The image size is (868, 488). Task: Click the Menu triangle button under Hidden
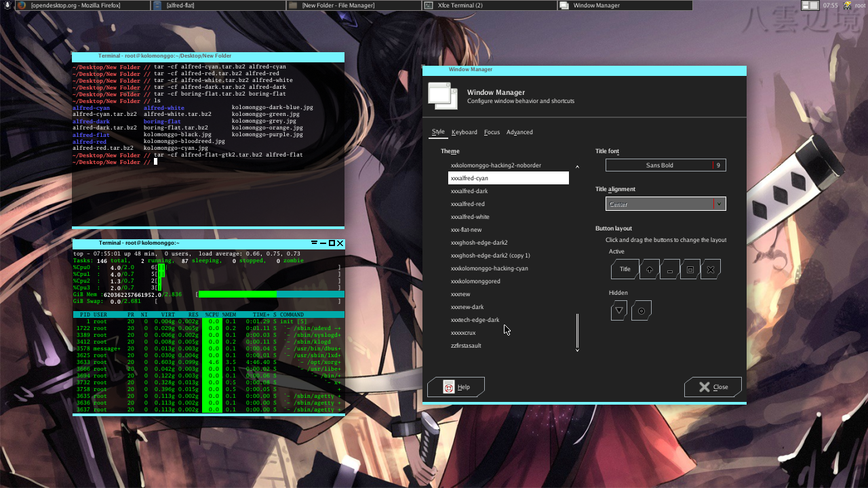pyautogui.click(x=618, y=311)
